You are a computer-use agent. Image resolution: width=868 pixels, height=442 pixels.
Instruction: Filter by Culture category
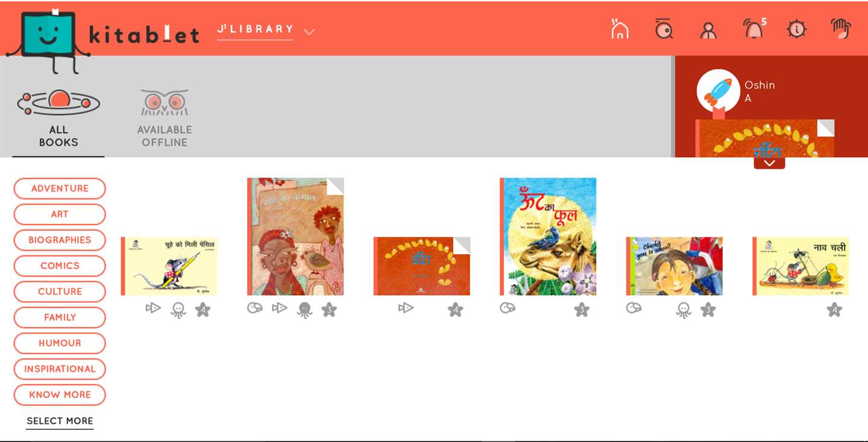click(x=60, y=291)
